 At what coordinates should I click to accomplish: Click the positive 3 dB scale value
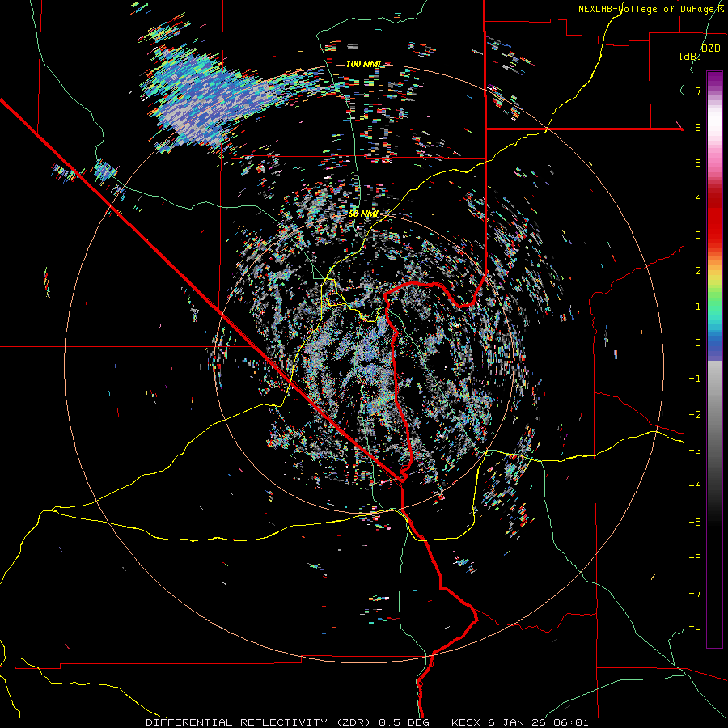(x=698, y=235)
